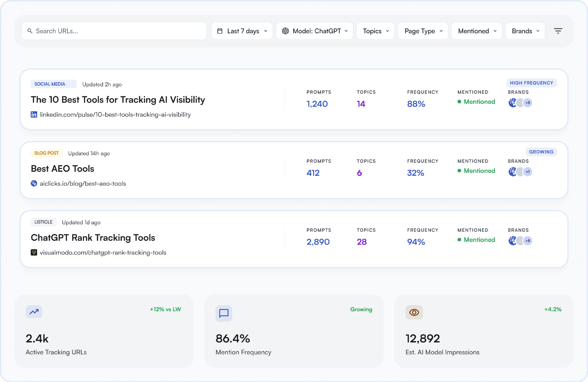Click the LinkedIn icon beside the linkedin.com URL
Screen dimensions: 588x382
point(34,115)
